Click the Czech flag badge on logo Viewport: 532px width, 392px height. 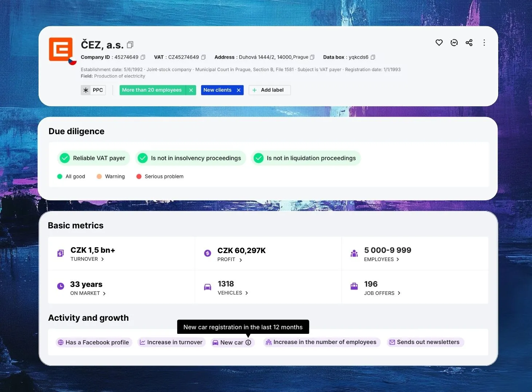pos(72,61)
